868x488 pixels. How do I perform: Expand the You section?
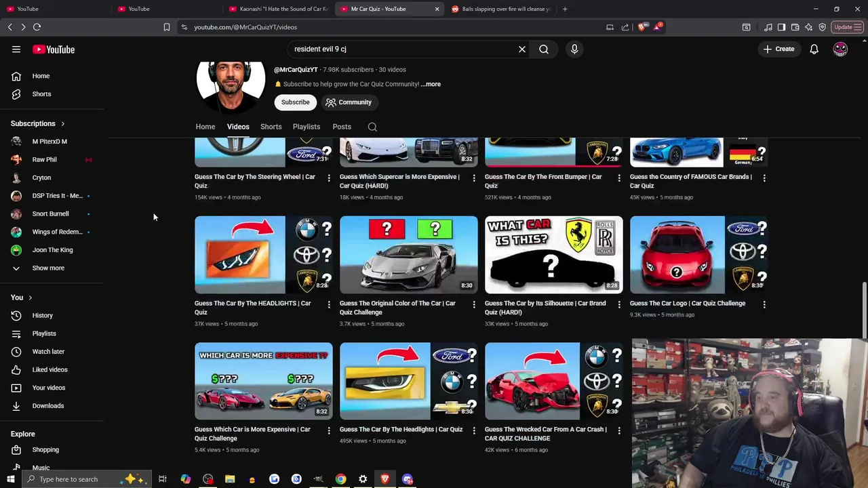22,298
